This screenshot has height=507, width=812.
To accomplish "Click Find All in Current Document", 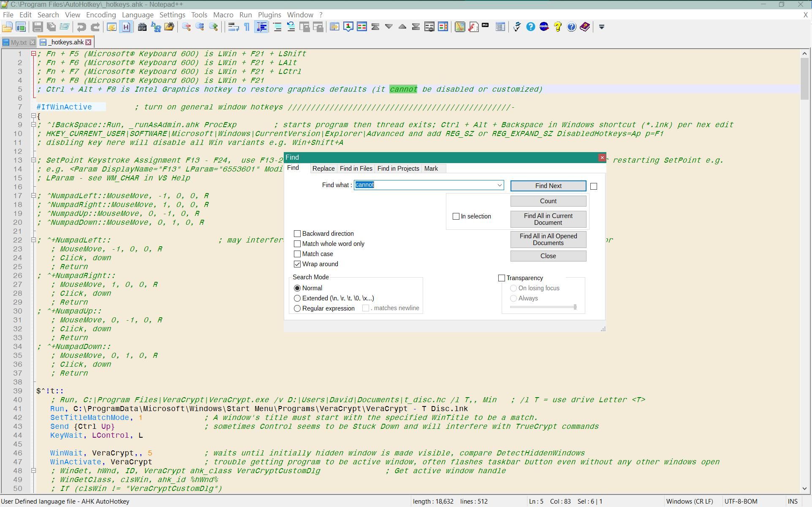I will (548, 219).
